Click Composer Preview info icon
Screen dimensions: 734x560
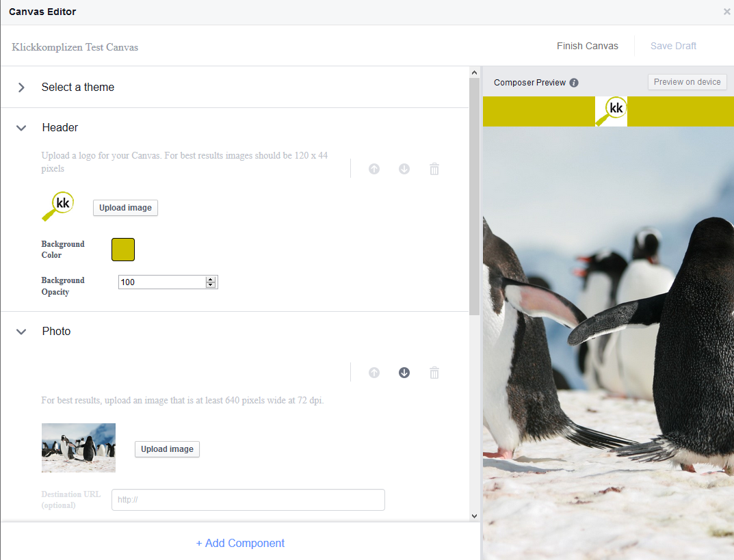pyautogui.click(x=574, y=83)
